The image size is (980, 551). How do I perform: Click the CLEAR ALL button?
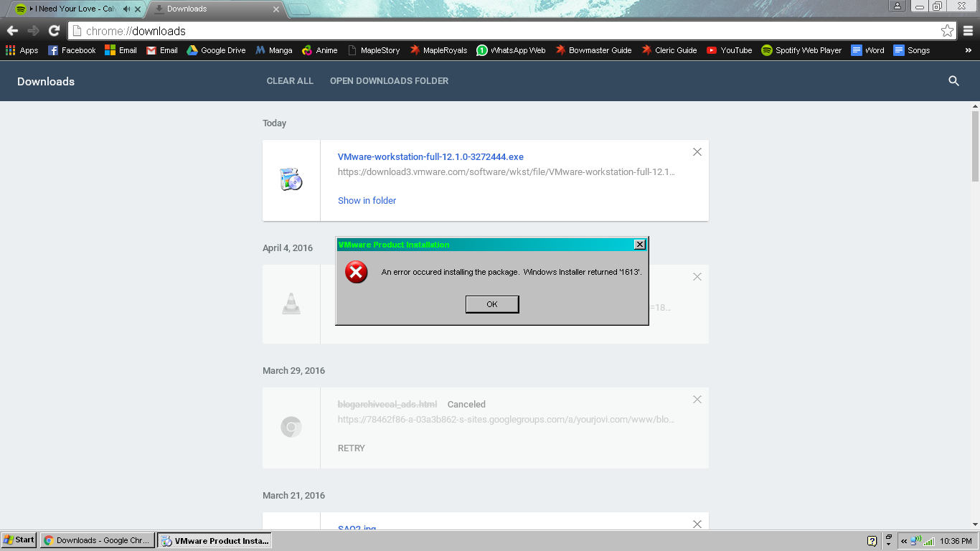(290, 81)
